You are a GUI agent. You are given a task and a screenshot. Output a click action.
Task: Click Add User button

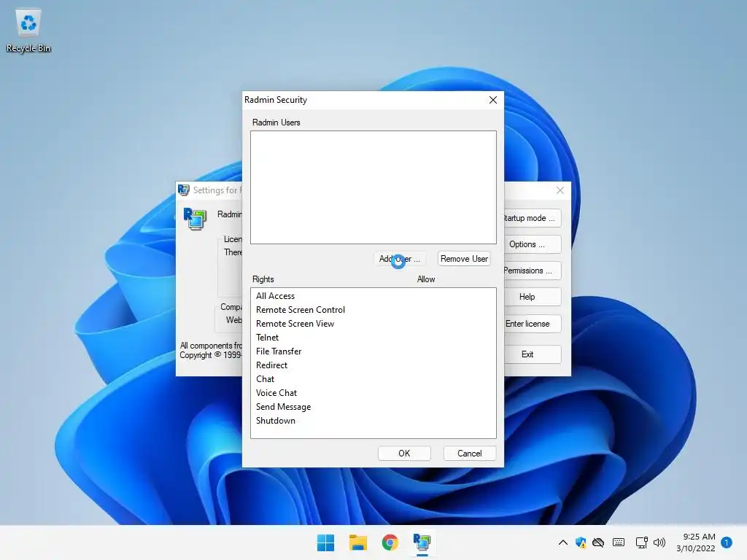pos(399,259)
